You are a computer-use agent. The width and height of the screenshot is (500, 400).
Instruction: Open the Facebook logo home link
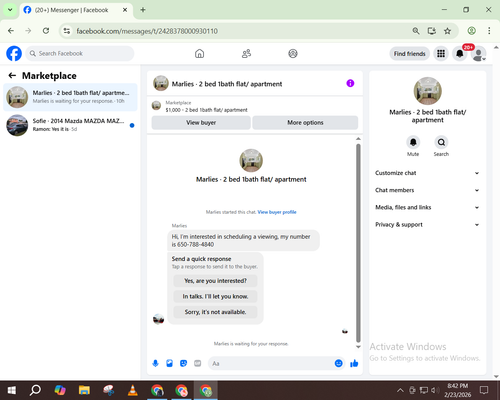pyautogui.click(x=14, y=54)
